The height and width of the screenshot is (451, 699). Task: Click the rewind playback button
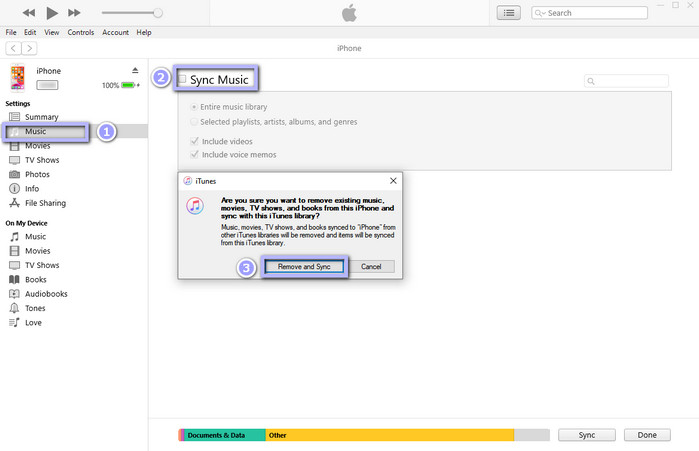click(x=29, y=13)
